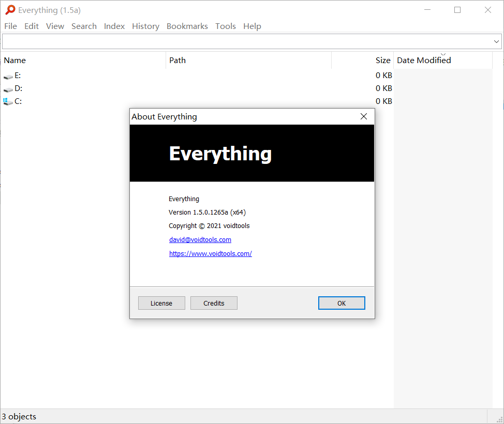This screenshot has width=504, height=424.
Task: Open the Index menu
Action: 114,26
